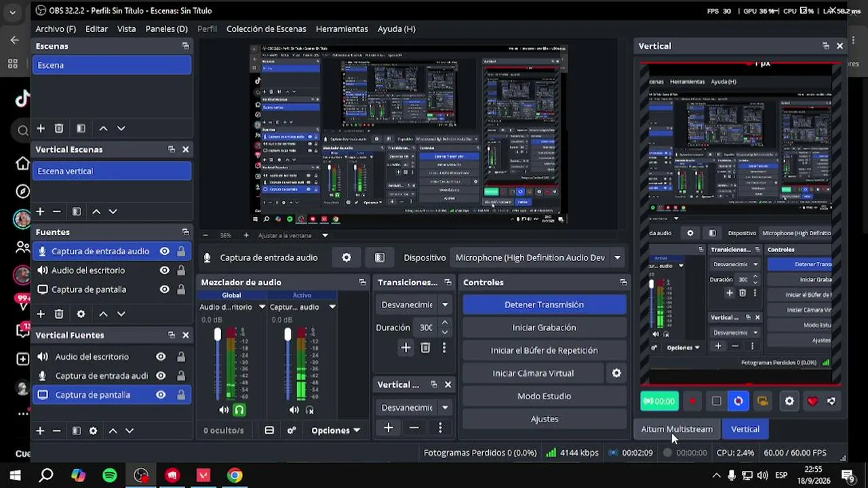Open the Archivo menu
The image size is (868, 488).
point(56,28)
